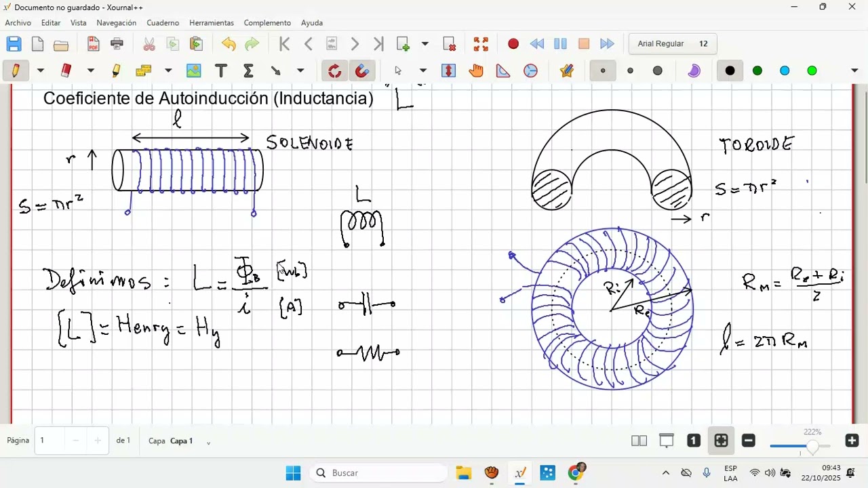Toggle paired pages view
This screenshot has width=868, height=488.
click(639, 441)
